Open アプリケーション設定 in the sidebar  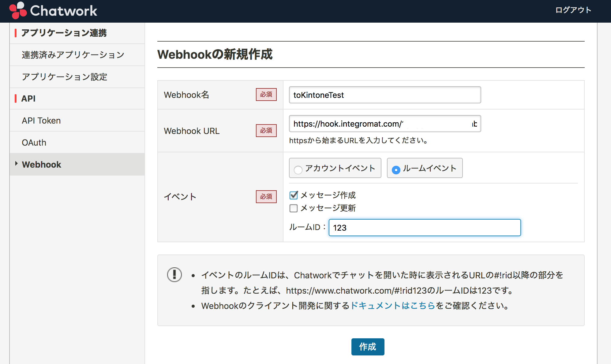tap(64, 77)
